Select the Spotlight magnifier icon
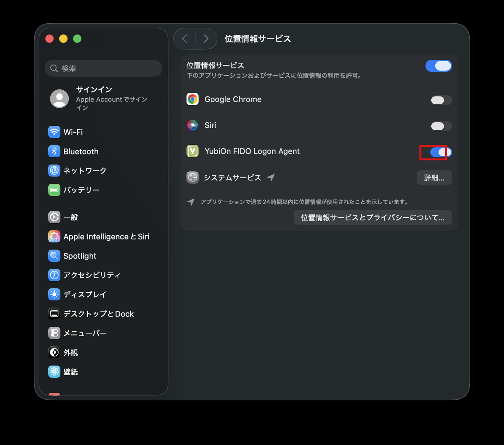 pos(54,256)
